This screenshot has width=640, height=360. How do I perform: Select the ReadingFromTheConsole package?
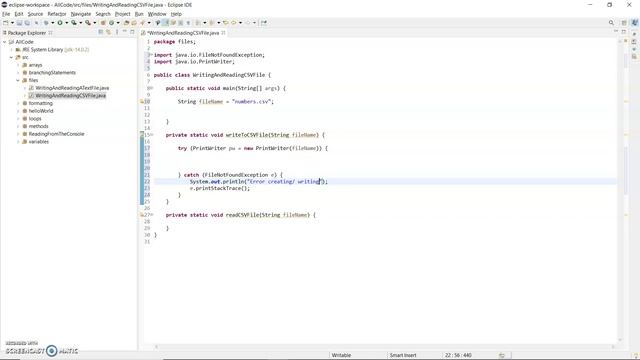coord(56,134)
